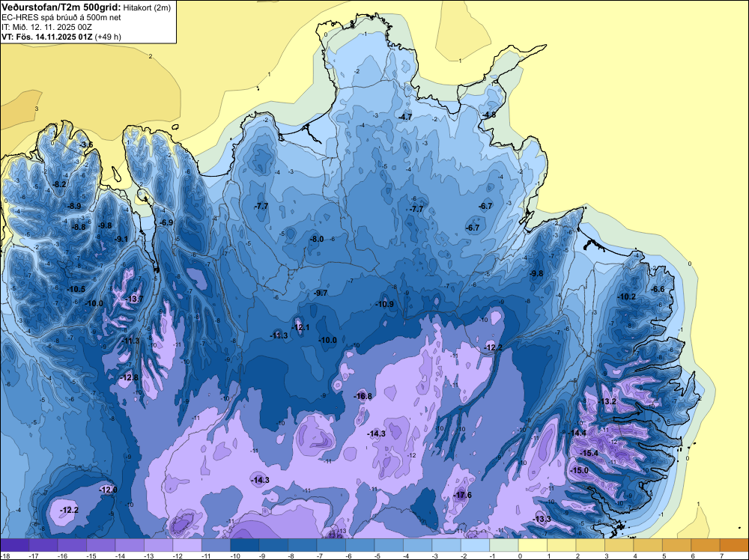Screen dimensions: 749x560
Task: Select the legend swatch between 6 and 7
Action: (x=706, y=545)
